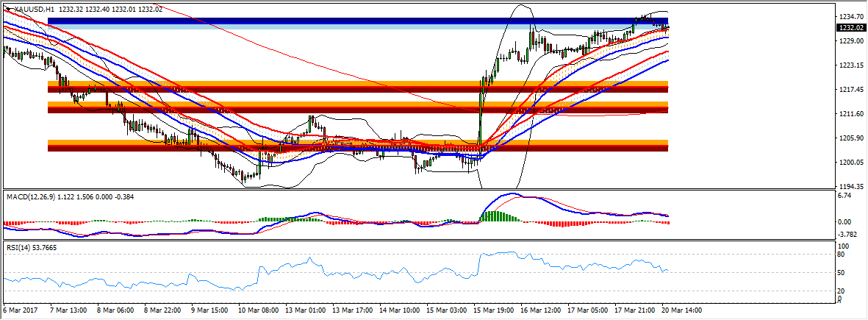The image size is (868, 320).
Task: Click the small arrow icon beside XAUUSD title
Action: [7, 9]
